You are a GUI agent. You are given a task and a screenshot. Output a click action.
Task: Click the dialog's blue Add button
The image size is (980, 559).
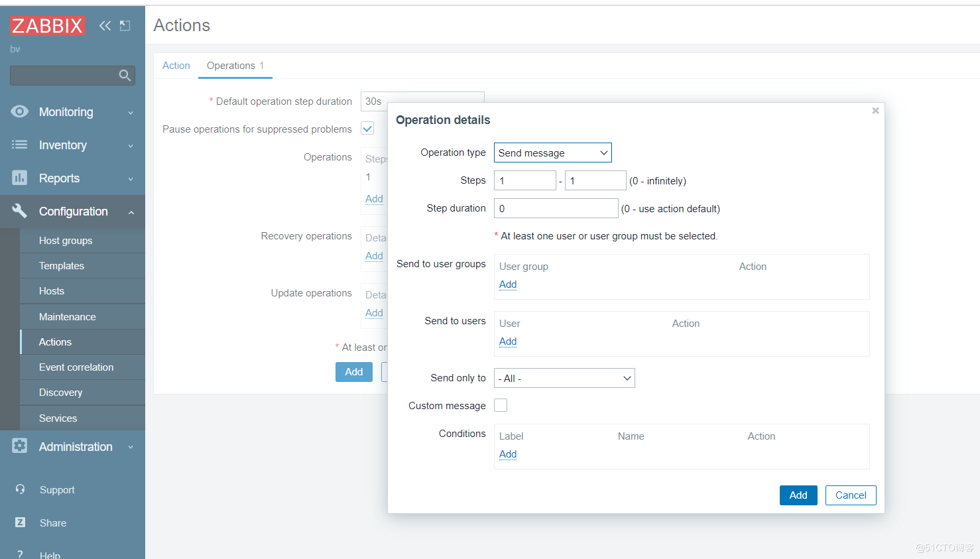pos(798,495)
